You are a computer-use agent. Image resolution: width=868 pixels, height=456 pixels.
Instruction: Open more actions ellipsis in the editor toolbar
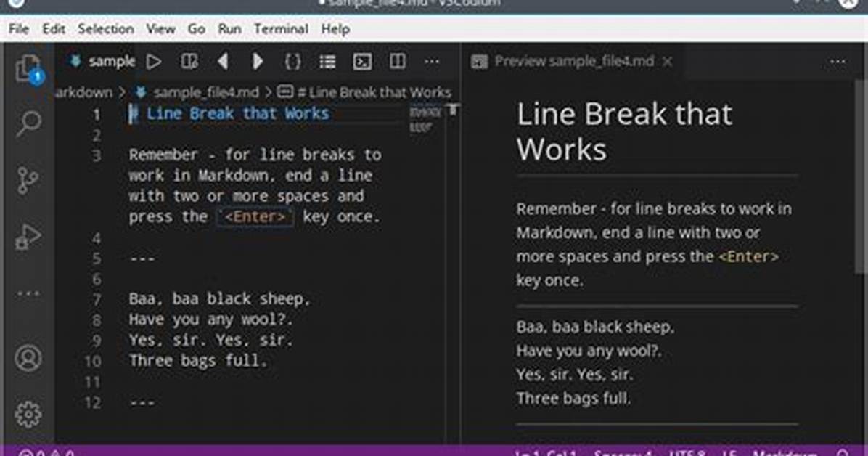tap(432, 62)
